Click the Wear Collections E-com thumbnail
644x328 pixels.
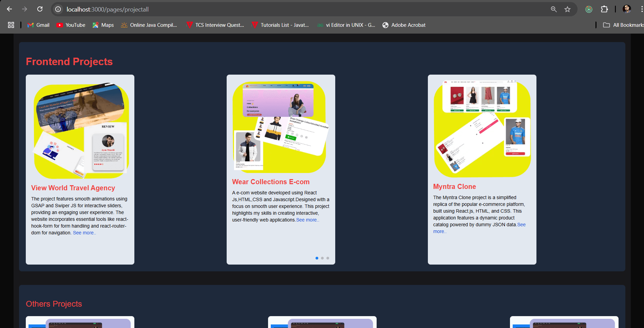281,127
